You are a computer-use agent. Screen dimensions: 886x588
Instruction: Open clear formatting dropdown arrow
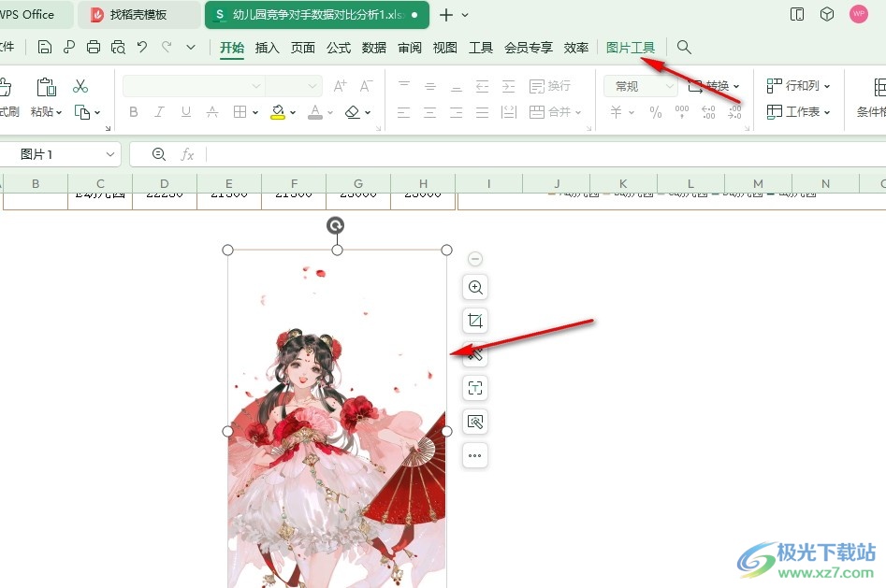pyautogui.click(x=368, y=112)
